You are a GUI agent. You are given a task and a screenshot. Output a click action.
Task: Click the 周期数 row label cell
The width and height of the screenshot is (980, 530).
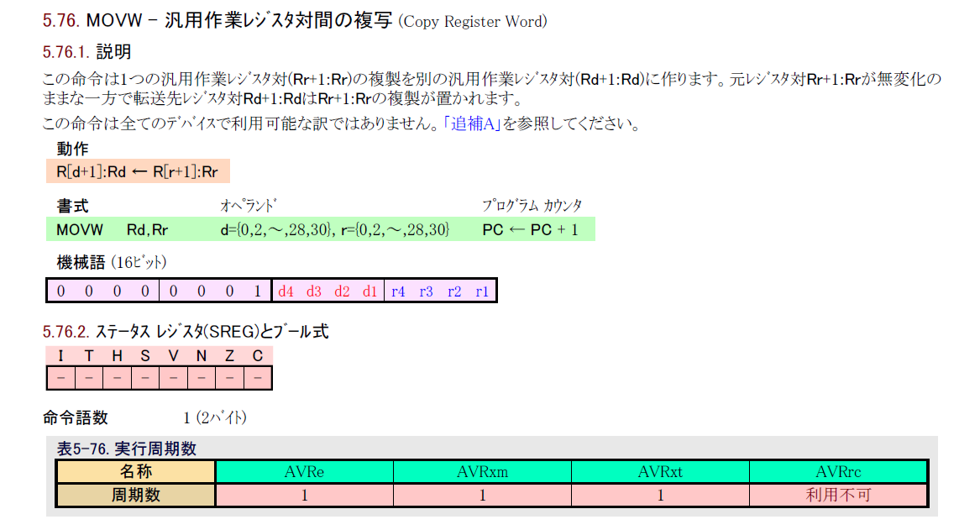click(x=136, y=496)
